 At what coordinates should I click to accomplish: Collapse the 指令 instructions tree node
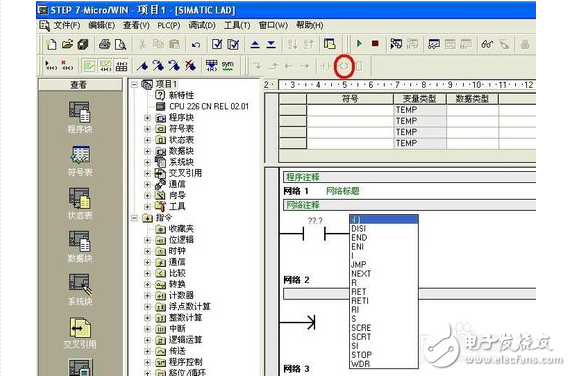coord(134,218)
